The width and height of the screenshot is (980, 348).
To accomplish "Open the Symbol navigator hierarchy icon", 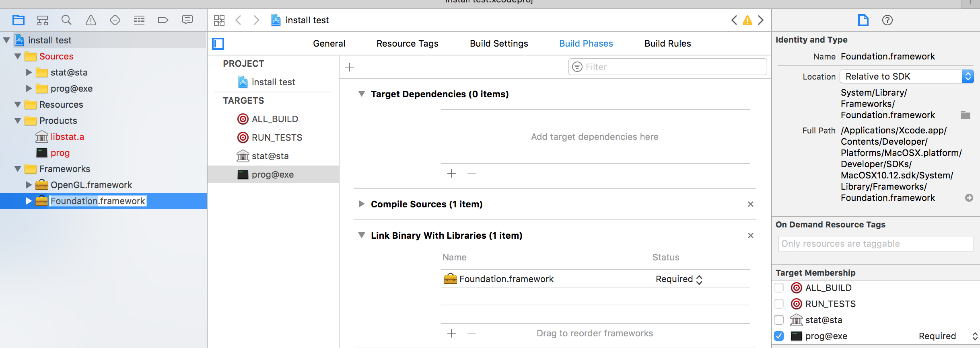I will 43,20.
